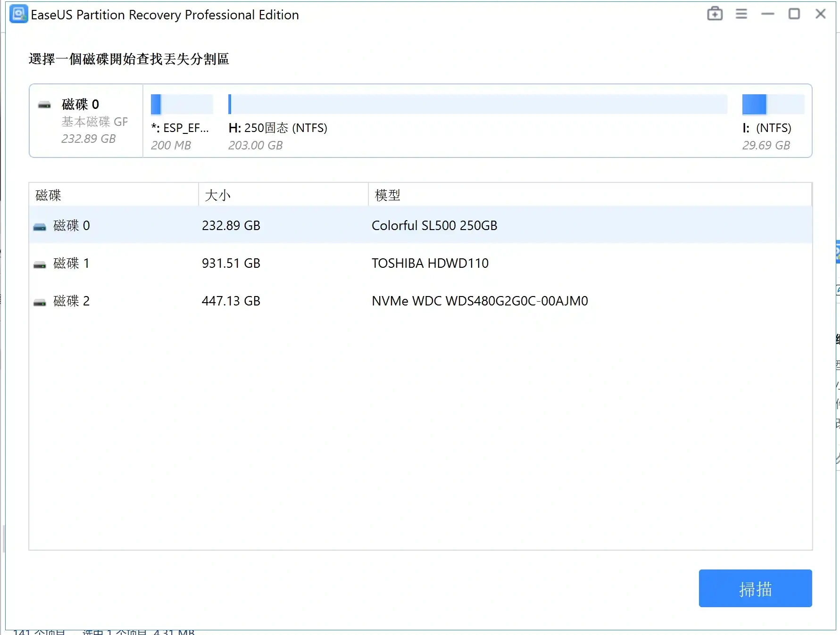
Task: Click the 磁碟 column header
Action: click(114, 195)
